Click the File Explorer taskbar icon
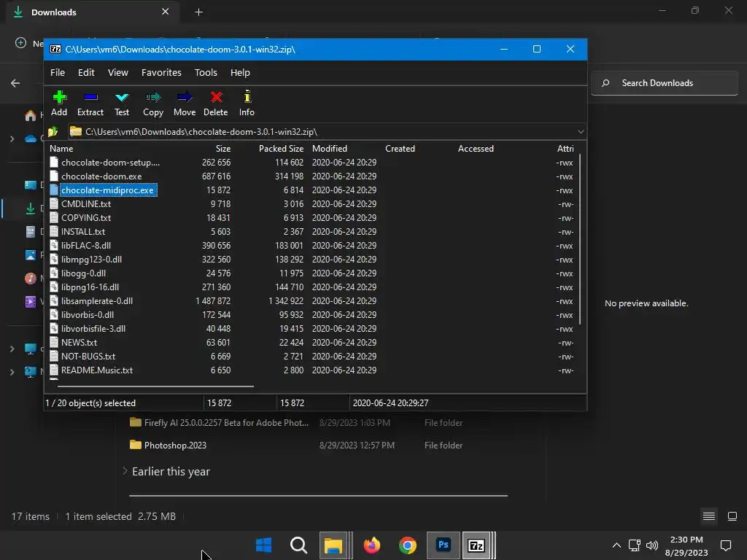Screen dimensions: 747x560 click(333, 545)
